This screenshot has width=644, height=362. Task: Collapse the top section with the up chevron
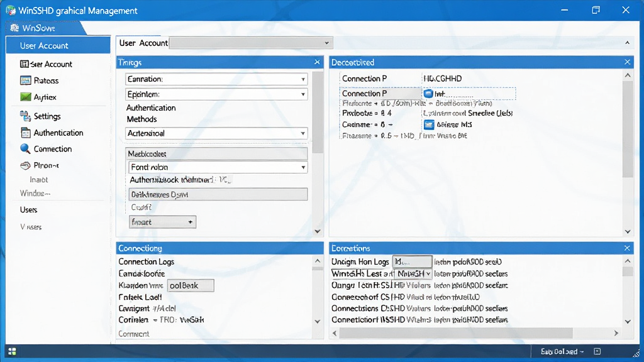(x=627, y=43)
